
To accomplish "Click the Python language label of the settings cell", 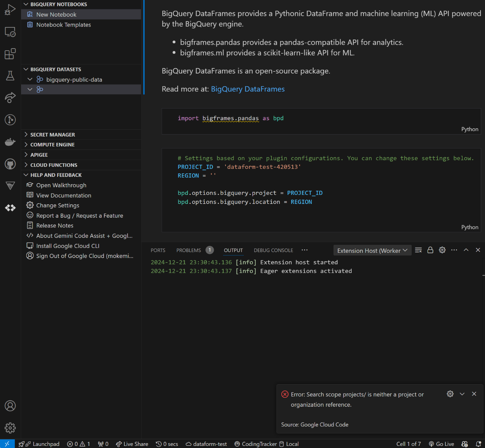I will point(470,227).
